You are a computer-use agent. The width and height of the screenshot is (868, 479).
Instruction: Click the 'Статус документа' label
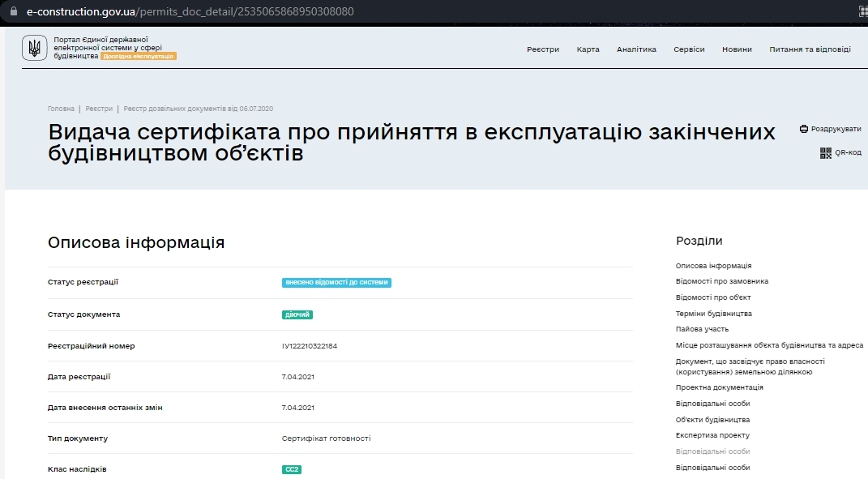click(83, 314)
